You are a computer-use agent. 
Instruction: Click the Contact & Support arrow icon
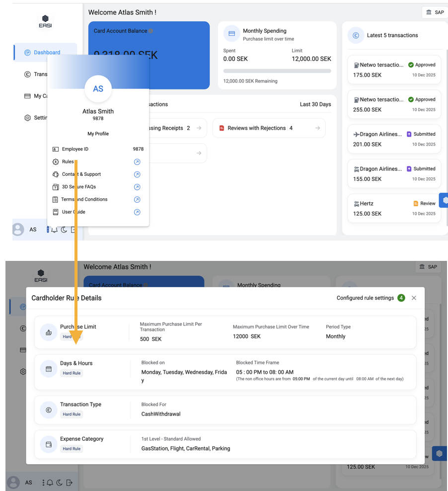click(x=137, y=174)
